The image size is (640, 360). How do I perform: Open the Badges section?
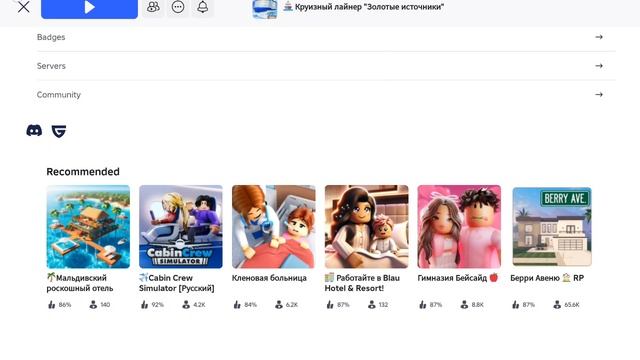[x=326, y=37]
